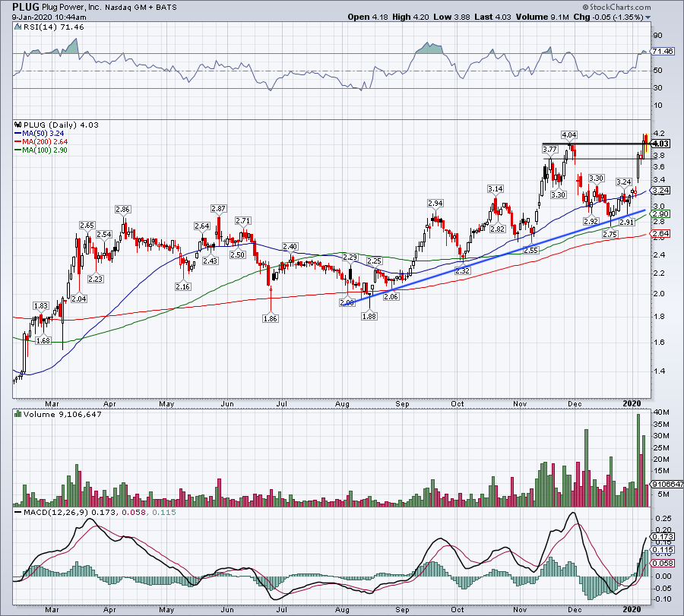The width and height of the screenshot is (684, 616).
Task: Click the 2.65 March high label
Action: 87,226
